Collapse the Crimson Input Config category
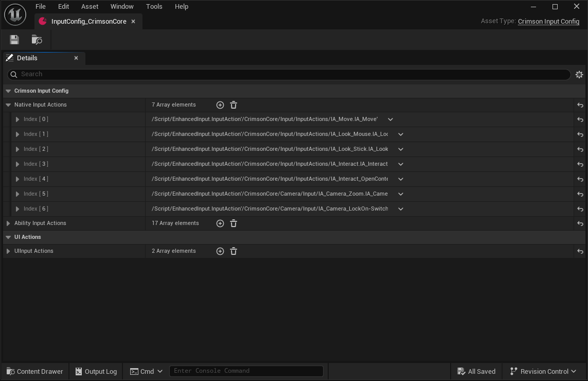Screen dimensions: 588x381 pos(8,91)
